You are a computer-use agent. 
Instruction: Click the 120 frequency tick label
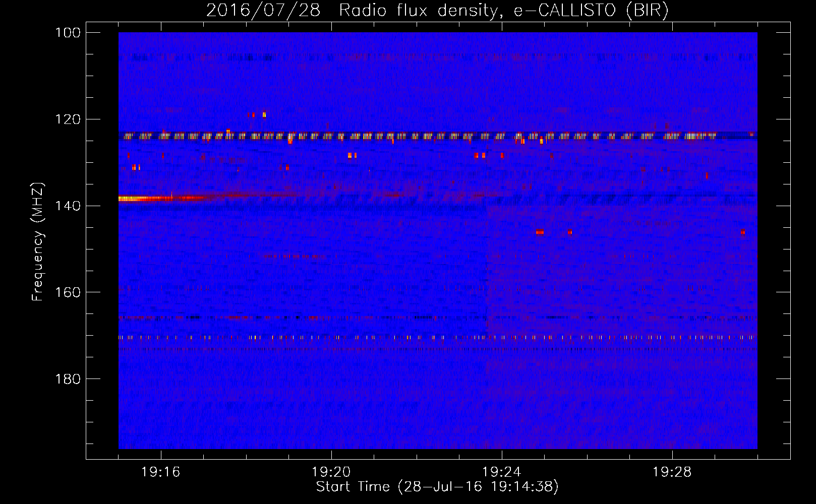pos(68,119)
